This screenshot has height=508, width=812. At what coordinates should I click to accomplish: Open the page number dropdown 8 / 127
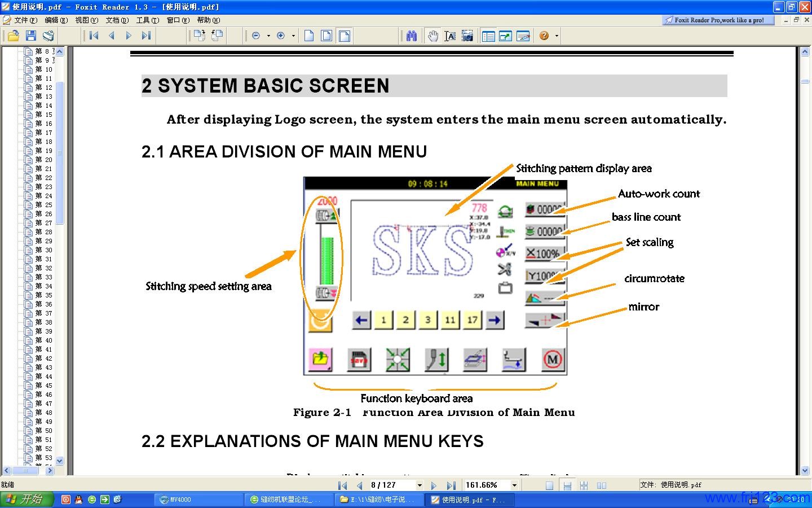coord(420,485)
